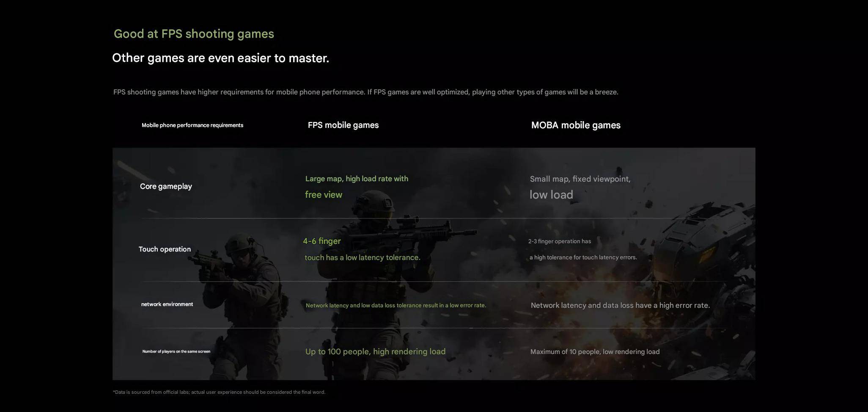Select "touch has a low latency tolerance." line

pyautogui.click(x=362, y=257)
